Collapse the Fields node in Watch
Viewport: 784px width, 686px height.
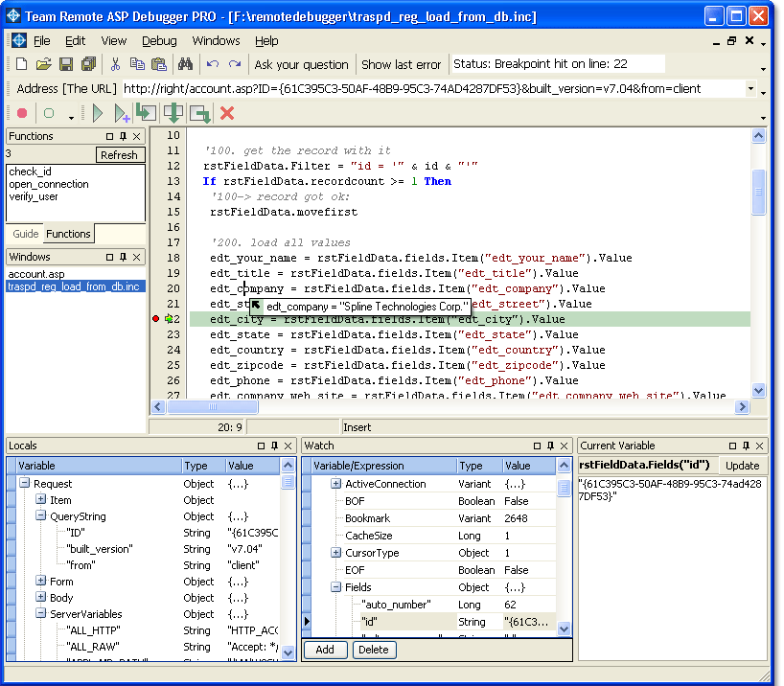point(334,586)
